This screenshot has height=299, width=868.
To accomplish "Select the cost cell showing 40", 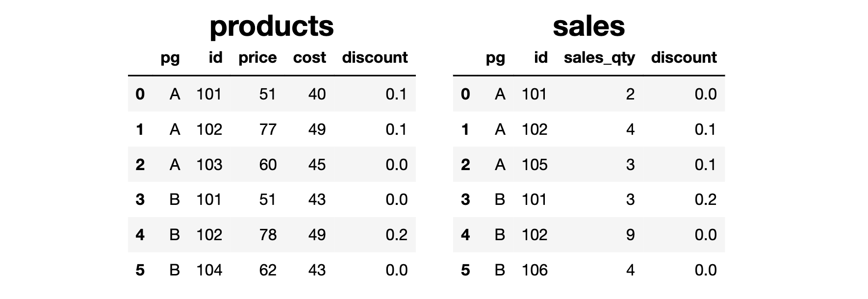I will [317, 94].
